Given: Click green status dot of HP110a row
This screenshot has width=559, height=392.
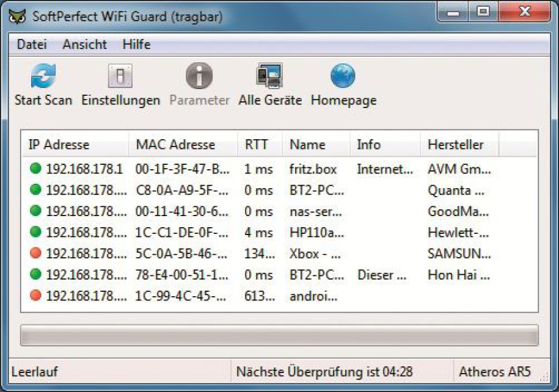Looking at the screenshot, I should (x=35, y=232).
